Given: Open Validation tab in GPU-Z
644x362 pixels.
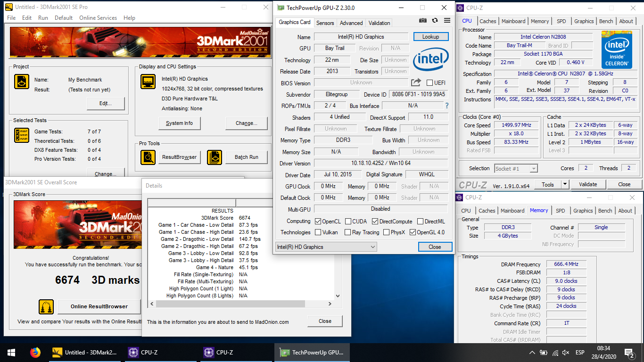Looking at the screenshot, I should 380,23.
